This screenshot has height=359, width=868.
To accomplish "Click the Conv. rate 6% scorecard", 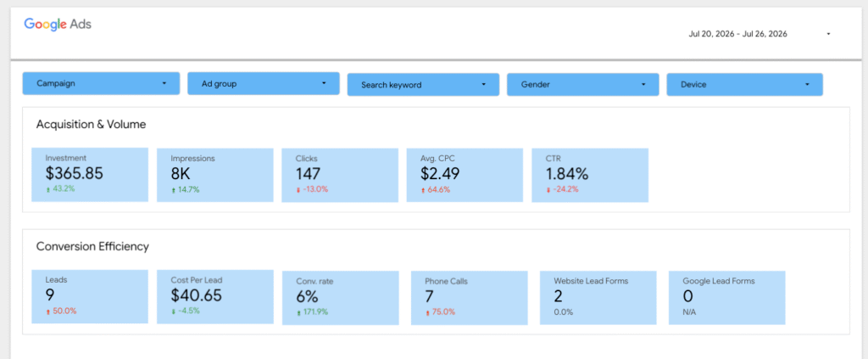I will pos(341,298).
